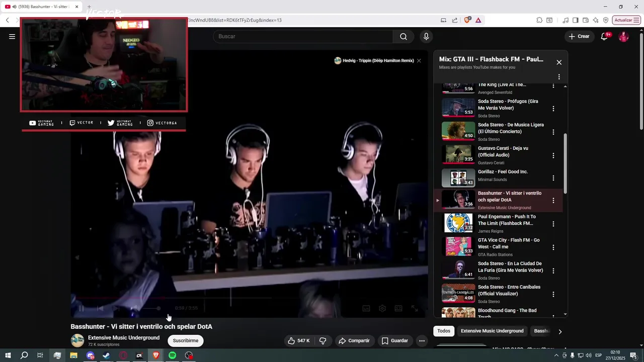The height and width of the screenshot is (362, 644).
Task: Open options for Entre Caníbales
Action: [553, 294]
